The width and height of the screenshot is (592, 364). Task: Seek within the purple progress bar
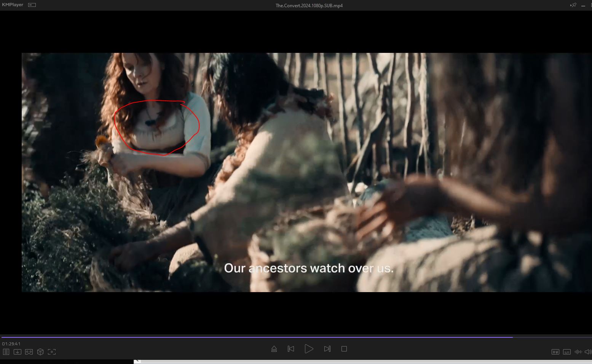pyautogui.click(x=266, y=337)
